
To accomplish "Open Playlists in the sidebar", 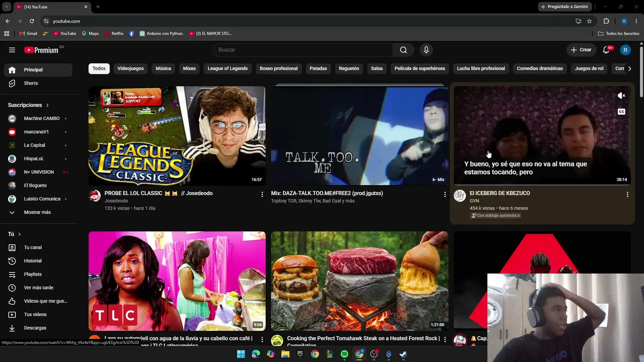I will (38, 274).
